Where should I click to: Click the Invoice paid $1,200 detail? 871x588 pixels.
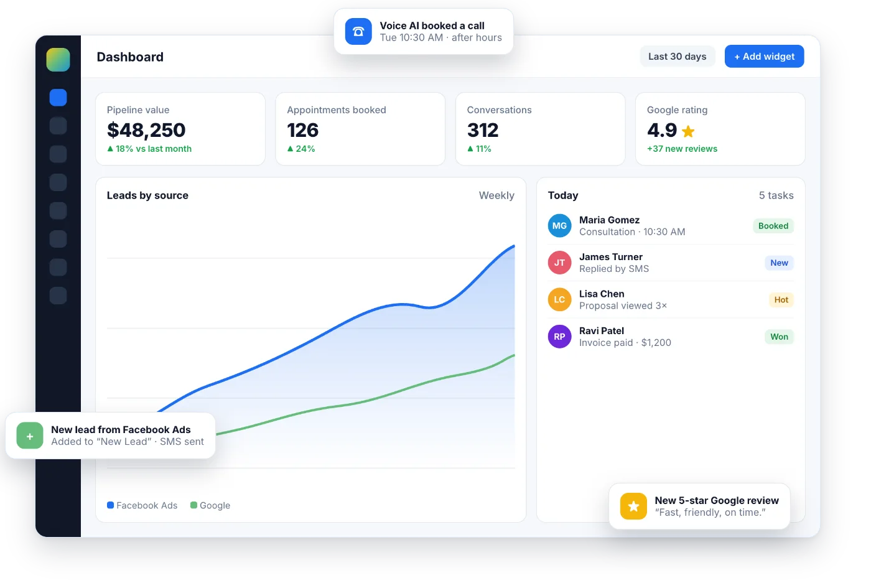click(625, 343)
